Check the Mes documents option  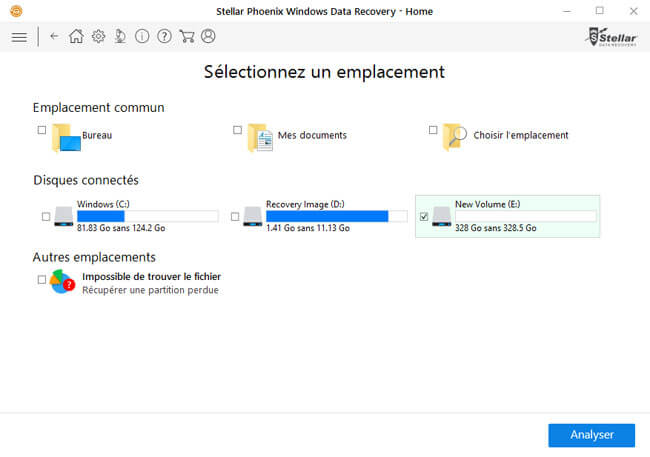tap(237, 130)
